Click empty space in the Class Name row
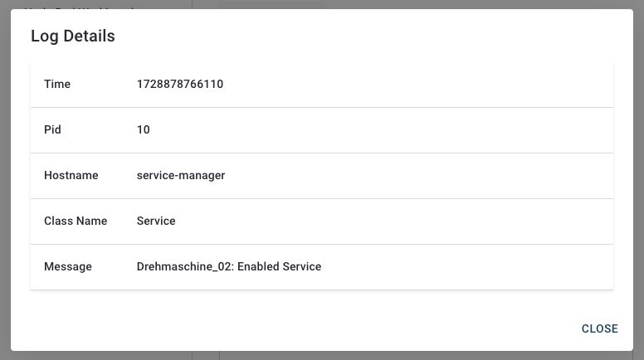Screen dimensions: 644x360 (415, 221)
